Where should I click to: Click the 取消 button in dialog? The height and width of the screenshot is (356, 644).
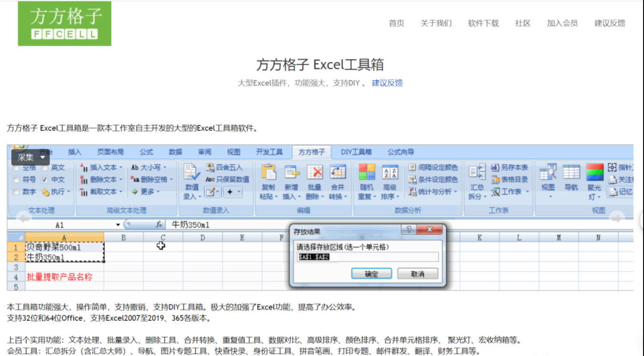417,274
